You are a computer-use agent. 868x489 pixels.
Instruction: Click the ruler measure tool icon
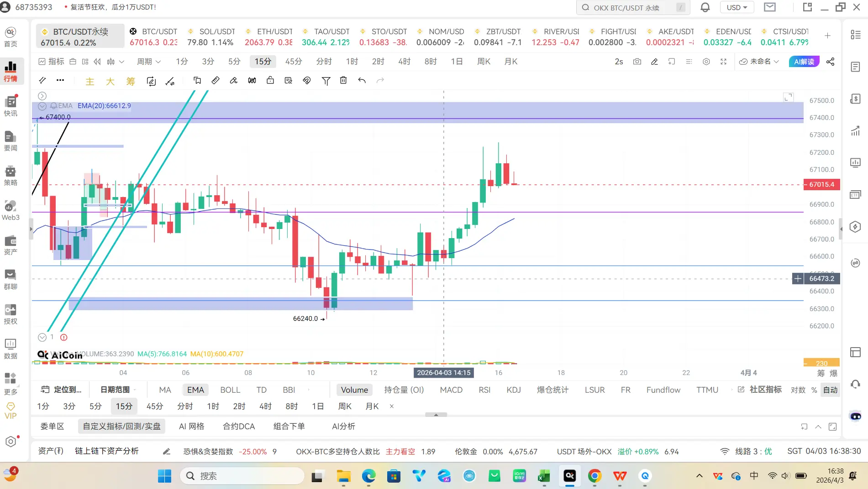point(216,80)
